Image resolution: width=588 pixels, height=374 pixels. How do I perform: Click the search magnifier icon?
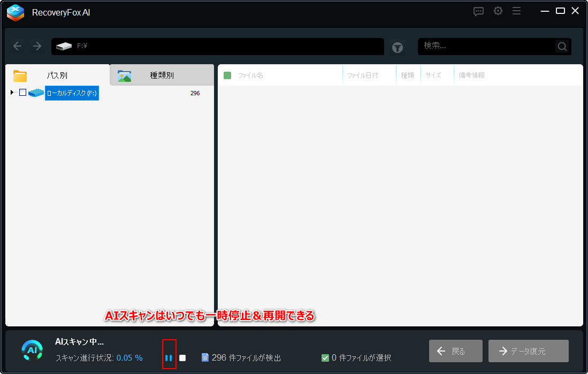(x=562, y=46)
